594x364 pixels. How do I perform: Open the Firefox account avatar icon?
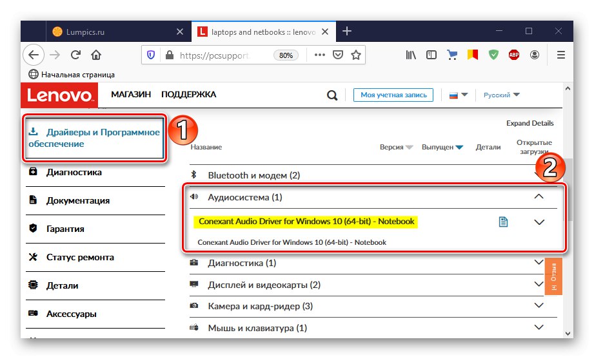click(x=535, y=55)
